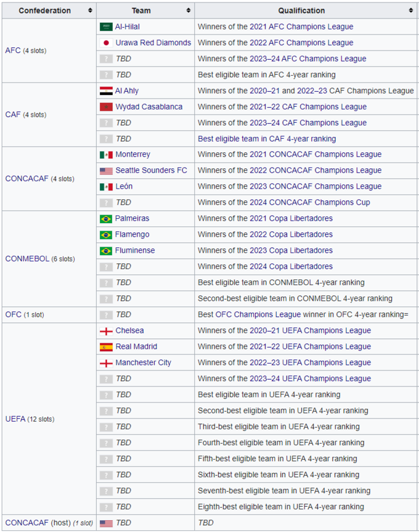Open the UEFA confederation link
The height and width of the screenshot is (532, 419).
[15, 419]
